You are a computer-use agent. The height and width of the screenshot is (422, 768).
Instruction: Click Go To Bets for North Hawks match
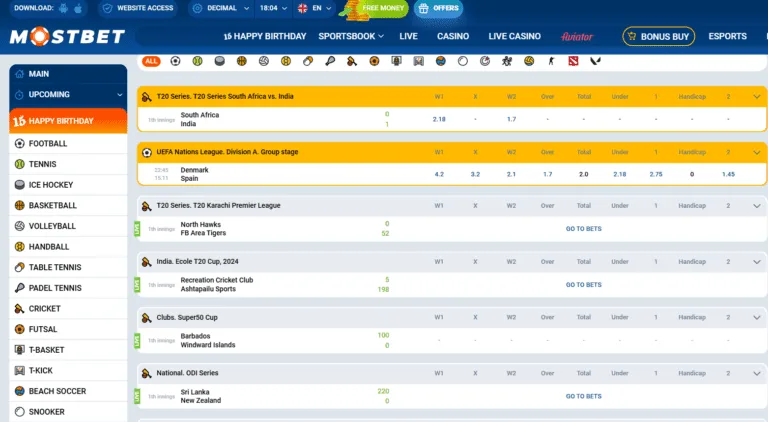pos(583,229)
